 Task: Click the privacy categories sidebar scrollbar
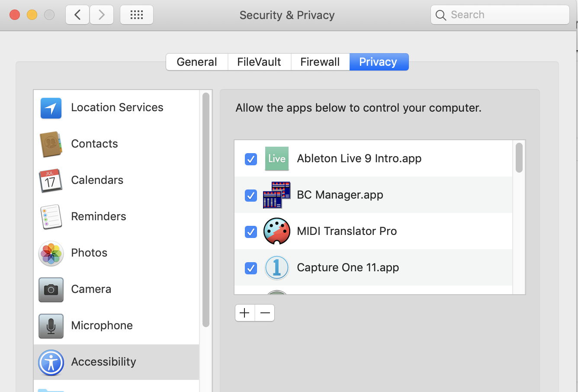206,210
